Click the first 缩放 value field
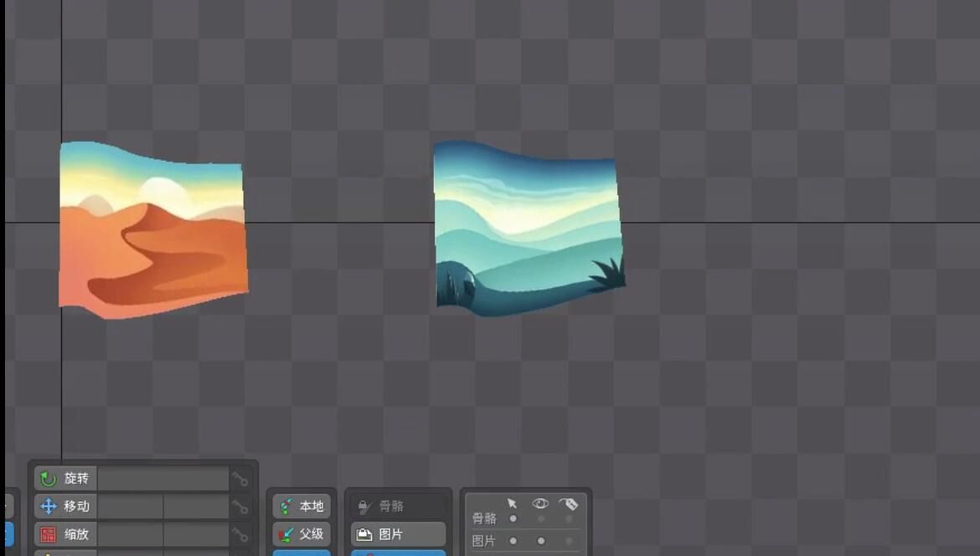This screenshot has width=980, height=556. point(130,535)
